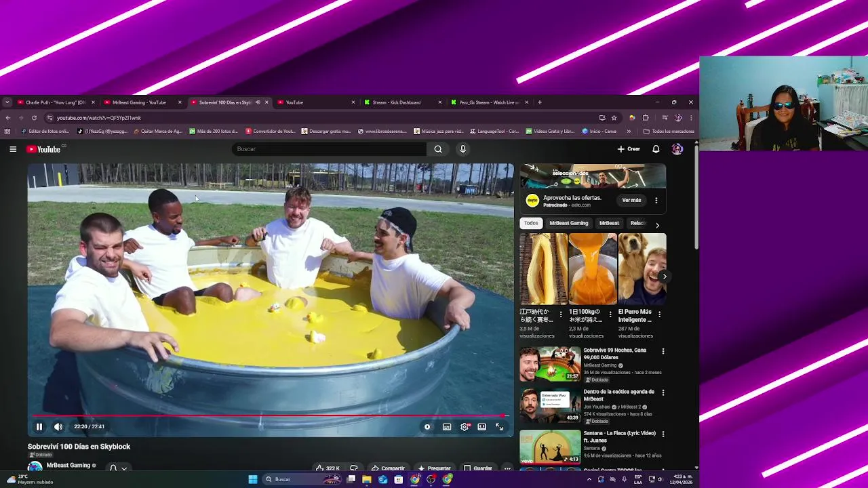Switch to the Yezz_Gz Stream tab
868x488 pixels.
[x=488, y=102]
